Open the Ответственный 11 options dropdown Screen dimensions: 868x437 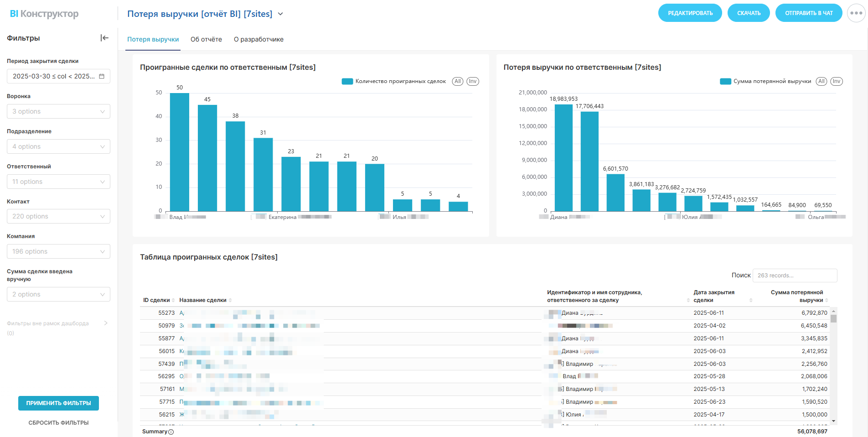point(58,182)
